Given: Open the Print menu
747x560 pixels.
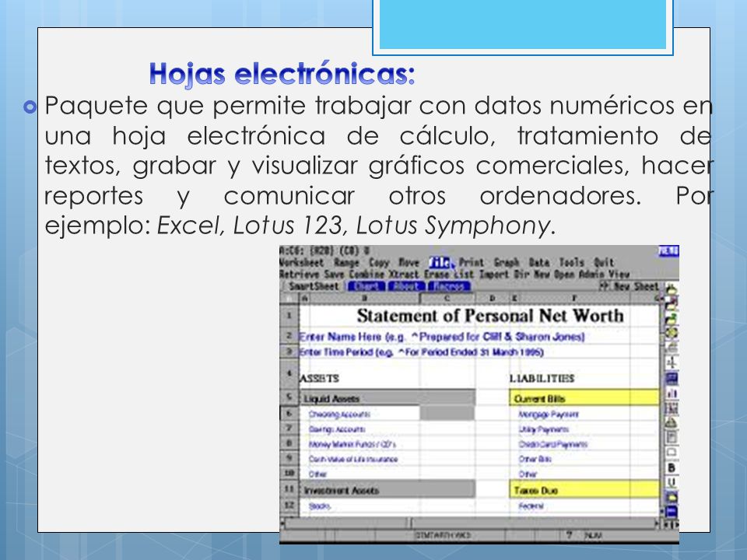Looking at the screenshot, I should point(472,262).
